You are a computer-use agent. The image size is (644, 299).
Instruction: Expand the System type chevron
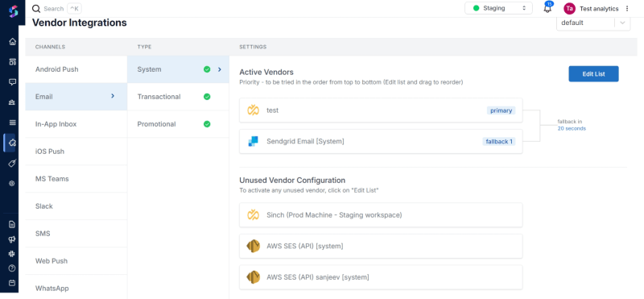coord(220,69)
